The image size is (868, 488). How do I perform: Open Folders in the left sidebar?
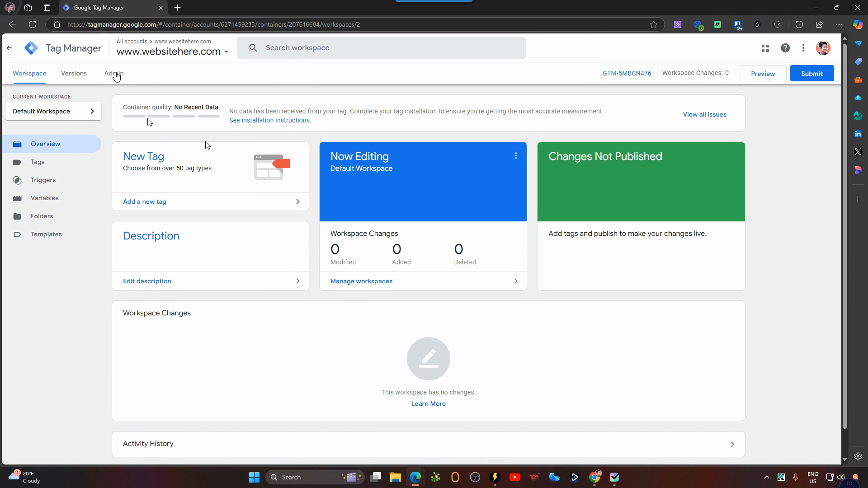click(x=52, y=216)
